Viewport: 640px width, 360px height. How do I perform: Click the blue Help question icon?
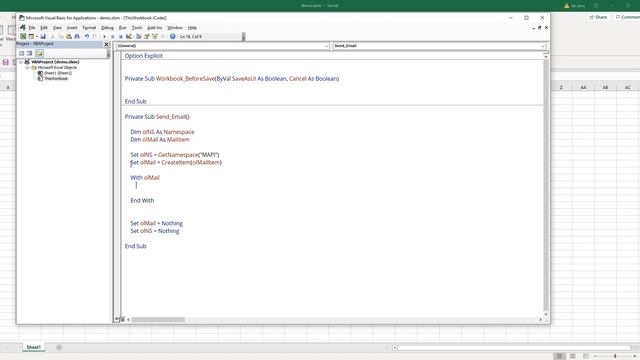(173, 36)
